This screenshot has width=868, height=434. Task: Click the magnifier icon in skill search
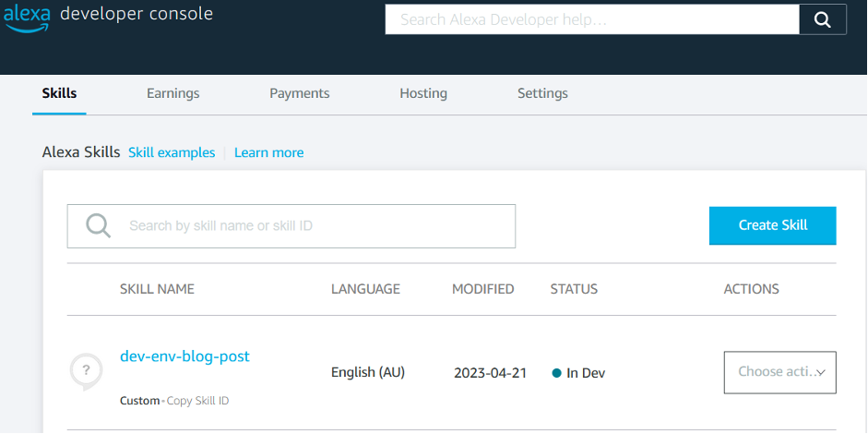98,225
